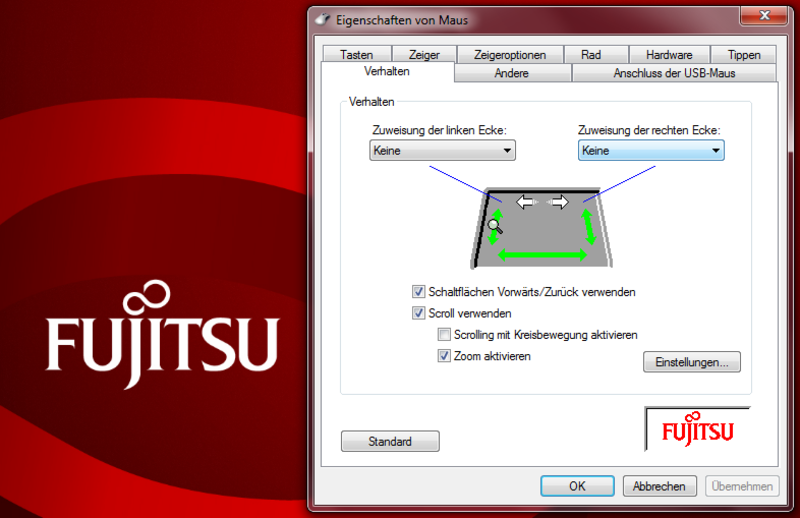
Task: Confirm with the OK button
Action: coord(577,486)
